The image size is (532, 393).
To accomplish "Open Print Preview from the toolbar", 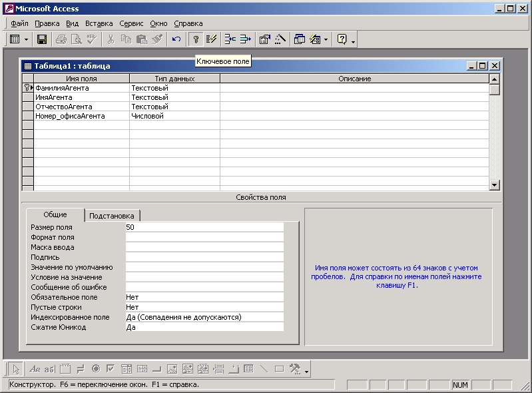I will pyautogui.click(x=77, y=39).
